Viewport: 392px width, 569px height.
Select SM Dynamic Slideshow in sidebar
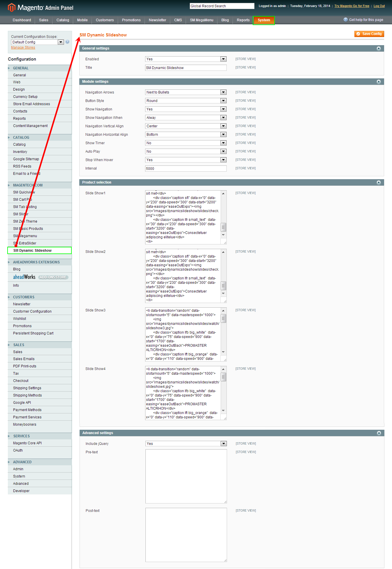[40, 251]
